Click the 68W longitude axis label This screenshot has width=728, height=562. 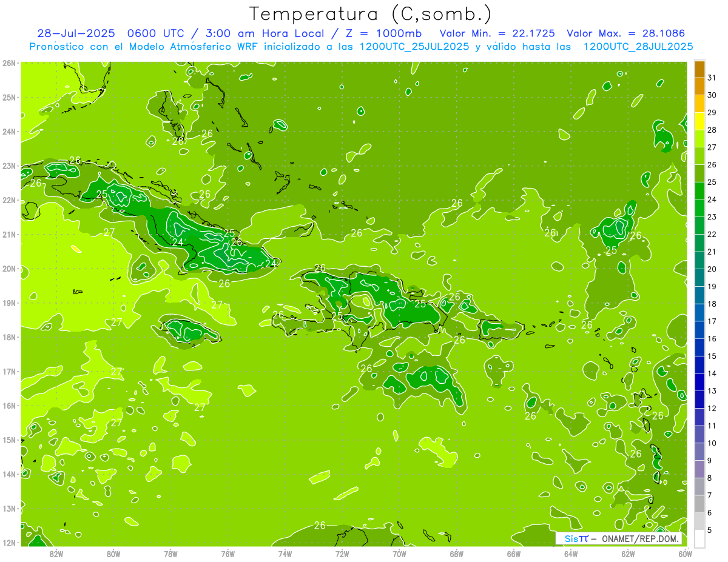pos(457,554)
